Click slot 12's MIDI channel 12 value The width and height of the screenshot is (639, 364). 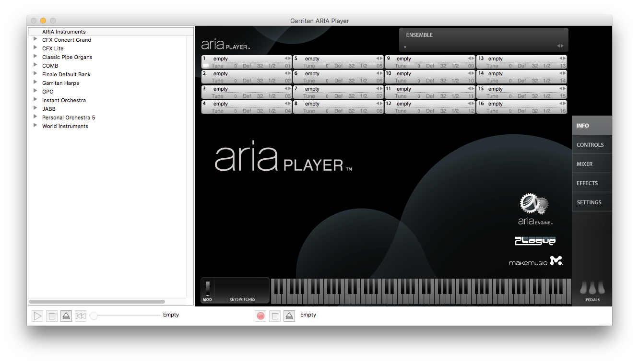click(471, 111)
